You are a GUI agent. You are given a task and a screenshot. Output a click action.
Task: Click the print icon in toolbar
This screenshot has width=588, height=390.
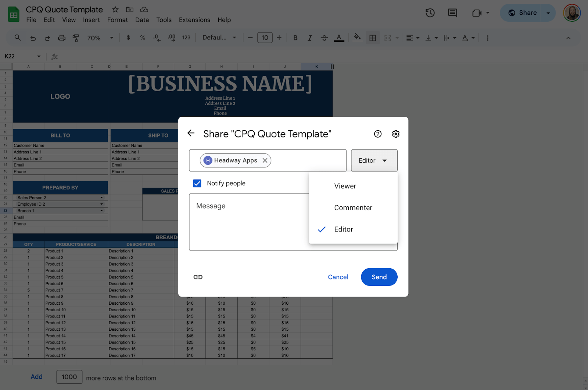coord(62,38)
